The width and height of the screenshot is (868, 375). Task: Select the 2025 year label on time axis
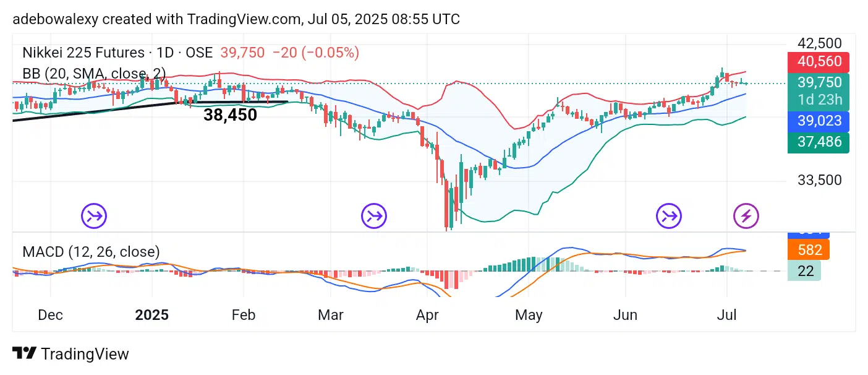pyautogui.click(x=152, y=315)
